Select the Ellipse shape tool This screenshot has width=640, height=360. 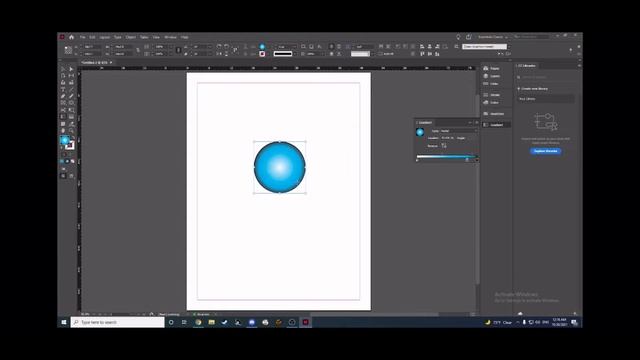71,103
